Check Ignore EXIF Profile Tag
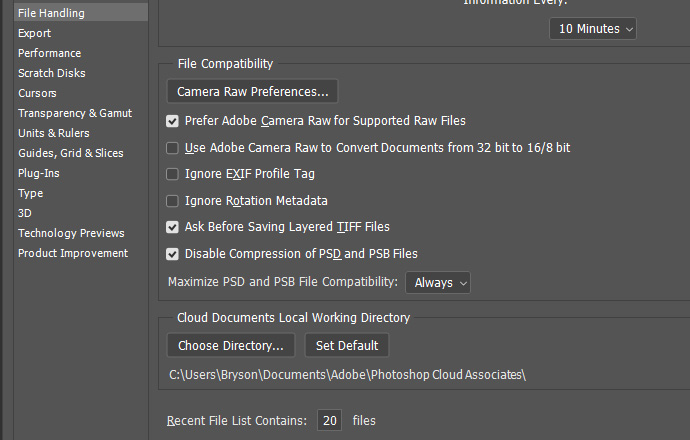 (172, 174)
